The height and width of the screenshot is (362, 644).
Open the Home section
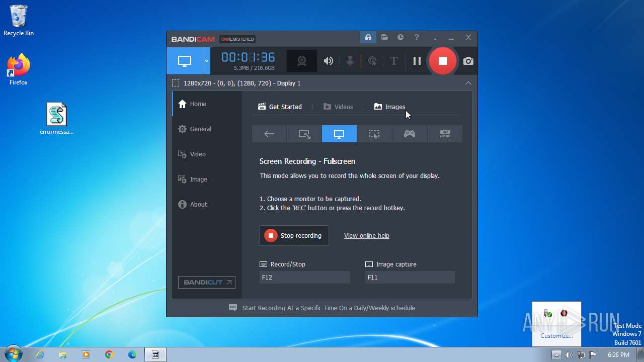207,104
